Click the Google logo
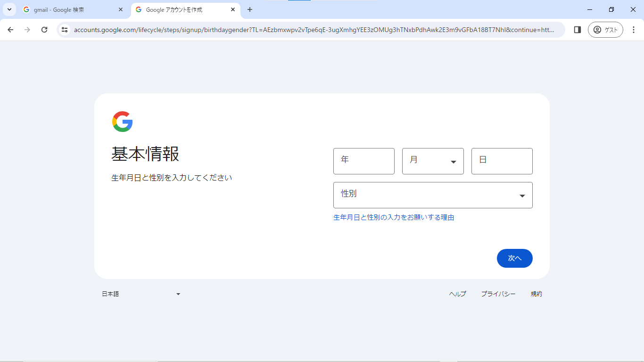This screenshot has width=644, height=362. coord(123,122)
